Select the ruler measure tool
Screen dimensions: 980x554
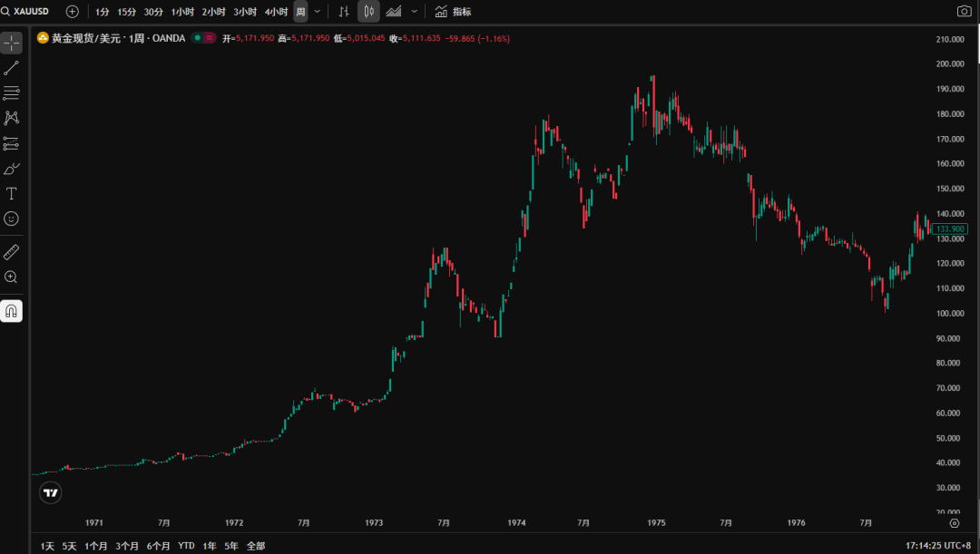click(12, 252)
